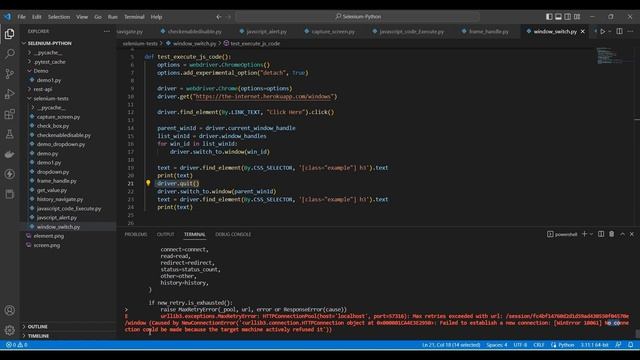
Task: Open the Search view in activity bar
Action: pyautogui.click(x=9, y=53)
